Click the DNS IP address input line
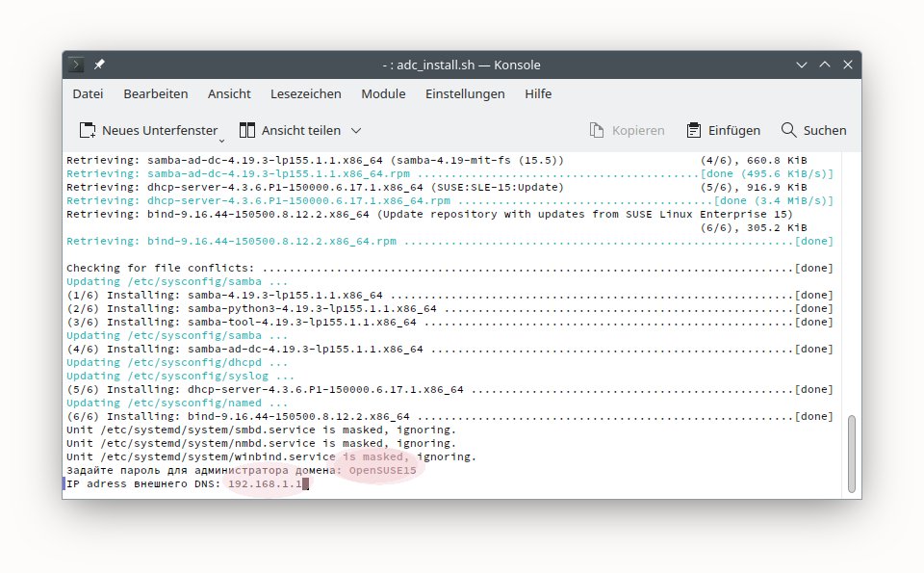This screenshot has width=924, height=573. pyautogui.click(x=265, y=483)
